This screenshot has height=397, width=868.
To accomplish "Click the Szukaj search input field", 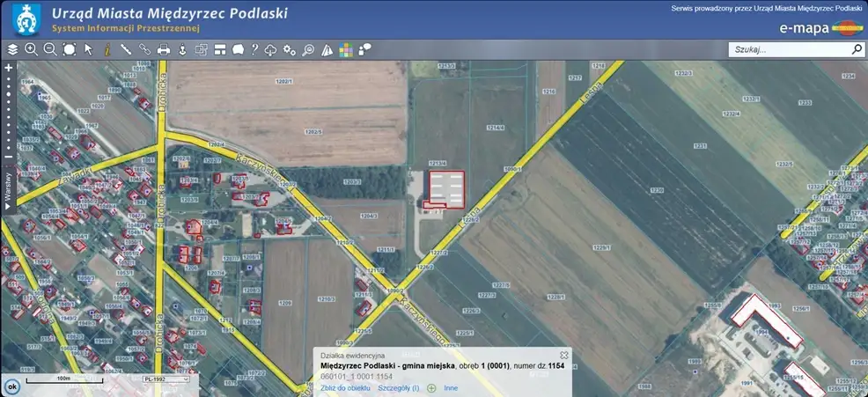I will click(789, 50).
